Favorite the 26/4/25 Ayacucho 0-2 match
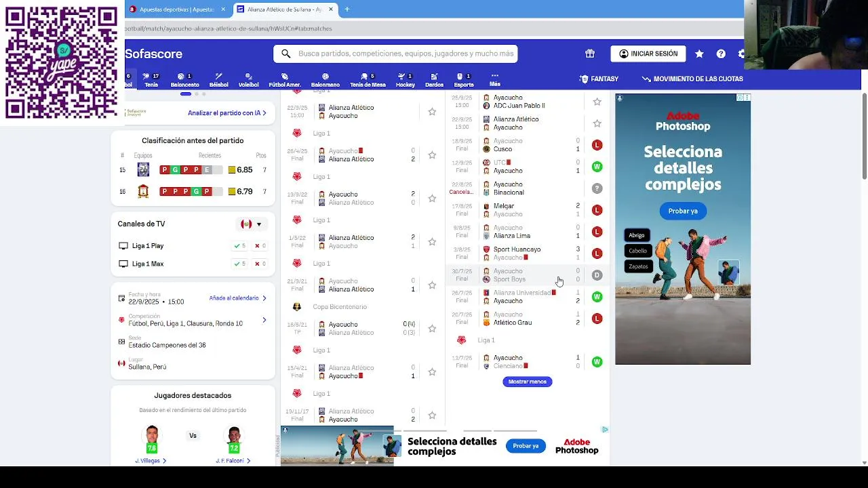Screen dimensions: 868x488 (432, 155)
